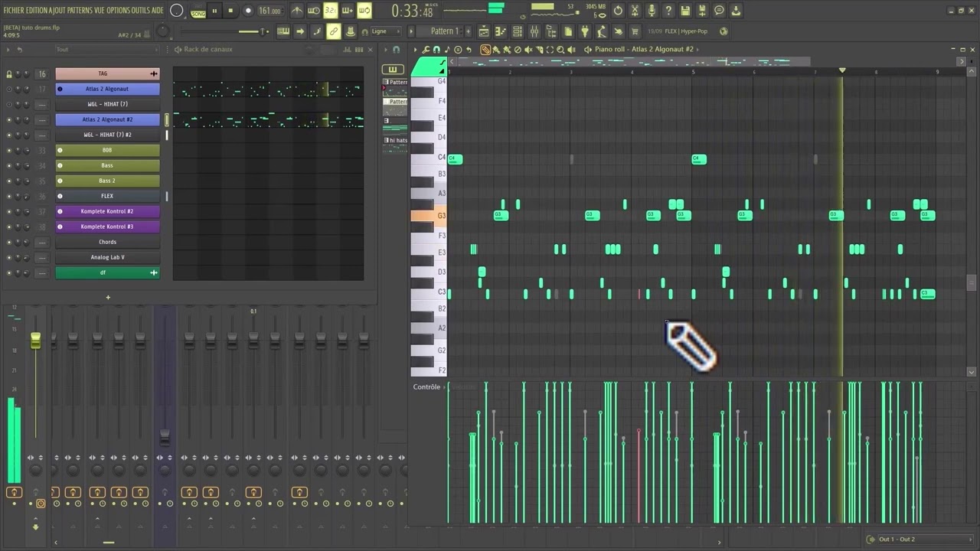Save project with the floppy disk icon
This screenshot has height=551, width=980.
(x=685, y=11)
